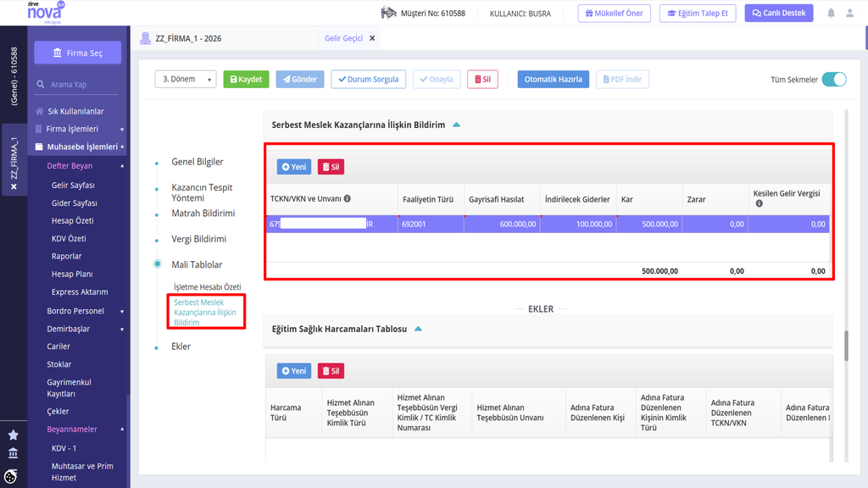Screen dimensions: 868x488
Task: Click the Eğitim Talep Et button
Action: pos(698,14)
